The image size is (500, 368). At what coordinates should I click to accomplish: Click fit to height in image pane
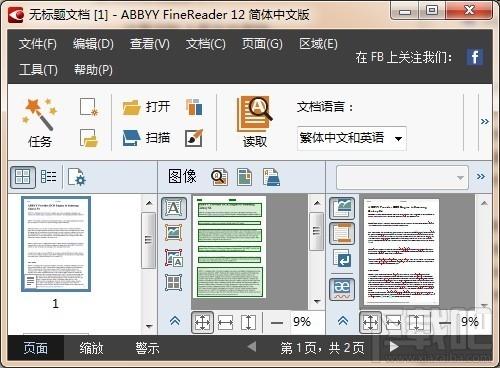click(x=248, y=323)
